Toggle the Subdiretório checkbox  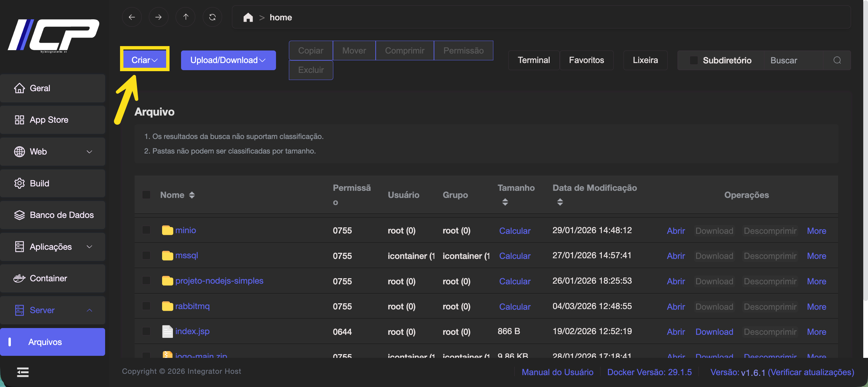[x=694, y=60]
